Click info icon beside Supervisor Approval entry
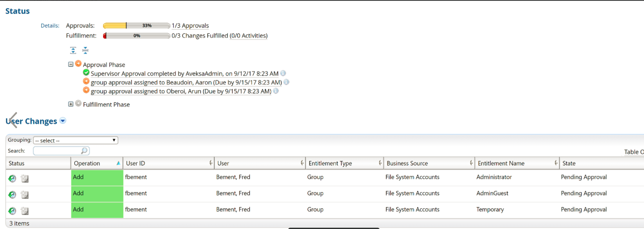This screenshot has height=229, width=644. (x=283, y=74)
